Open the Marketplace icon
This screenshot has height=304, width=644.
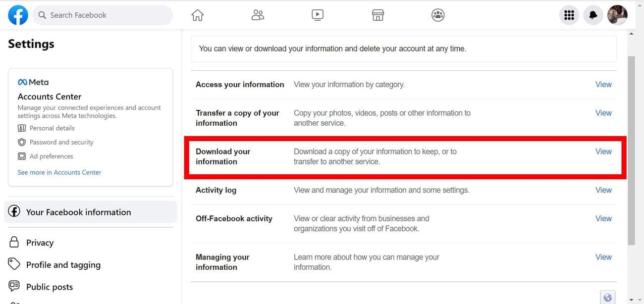(377, 15)
